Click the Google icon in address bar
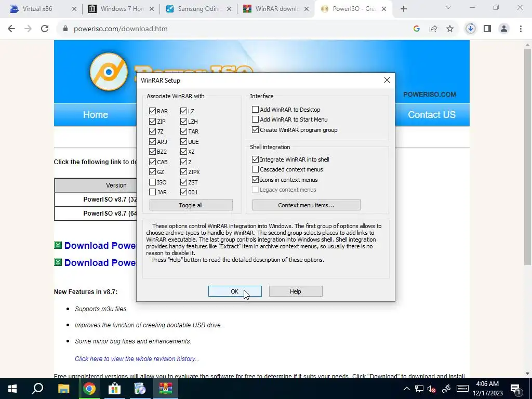The image size is (532, 399). tap(417, 29)
